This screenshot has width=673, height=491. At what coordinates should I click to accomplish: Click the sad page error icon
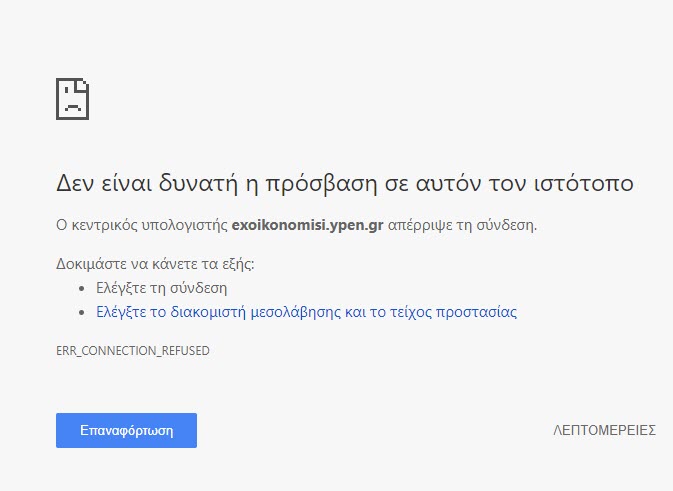(x=73, y=99)
